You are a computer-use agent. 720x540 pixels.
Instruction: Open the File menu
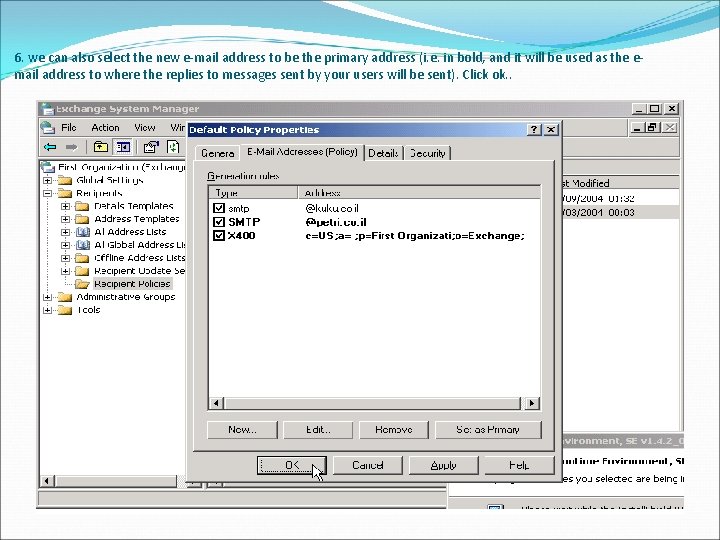(x=69, y=128)
